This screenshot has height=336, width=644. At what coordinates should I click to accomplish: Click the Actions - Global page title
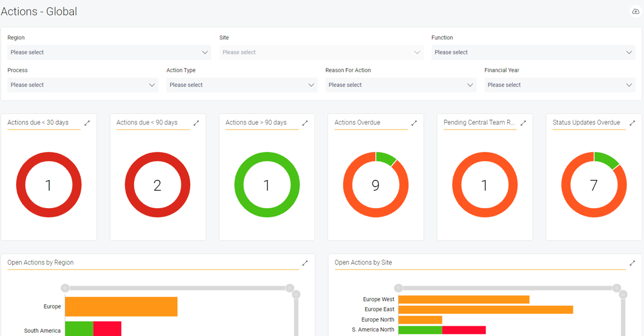point(39,12)
